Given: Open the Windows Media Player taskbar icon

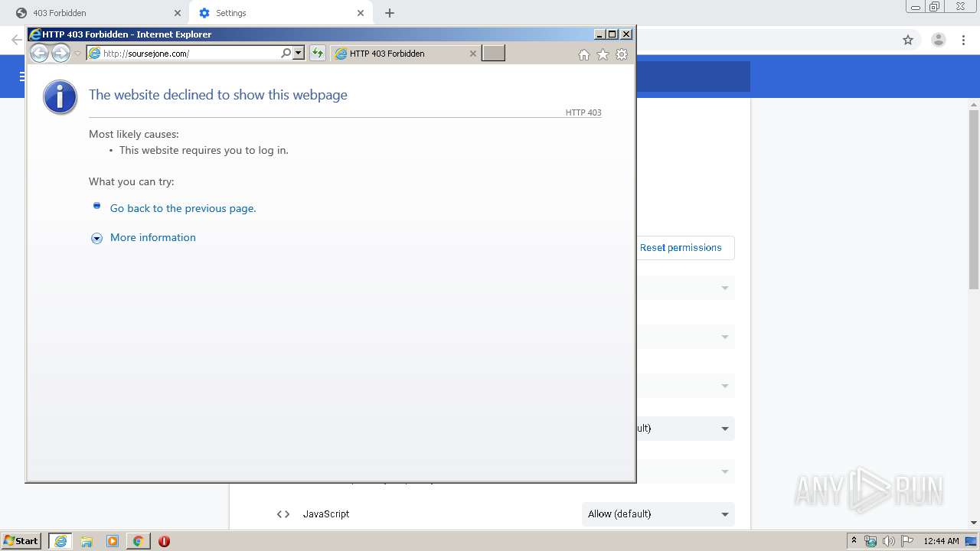Looking at the screenshot, I should click(x=113, y=541).
